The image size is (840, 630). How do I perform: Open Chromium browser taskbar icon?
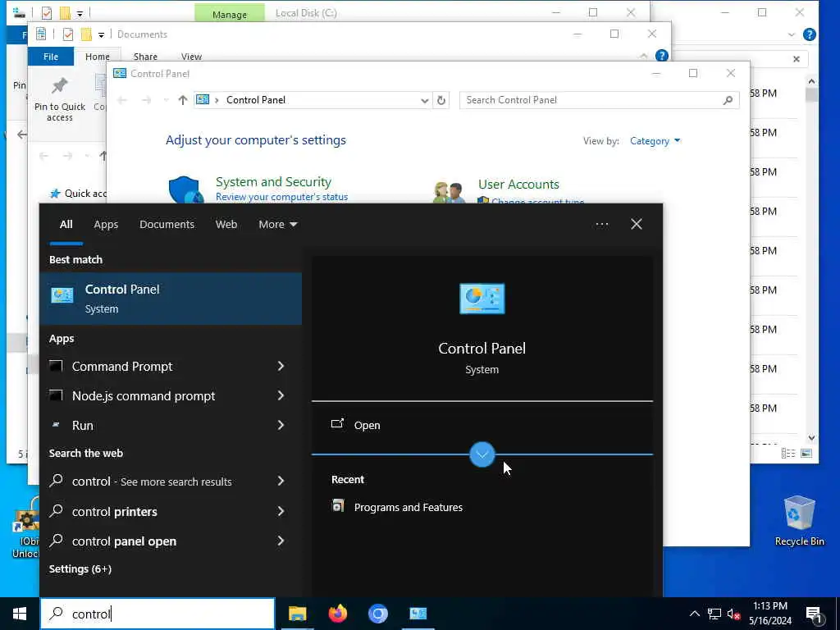[x=377, y=614]
